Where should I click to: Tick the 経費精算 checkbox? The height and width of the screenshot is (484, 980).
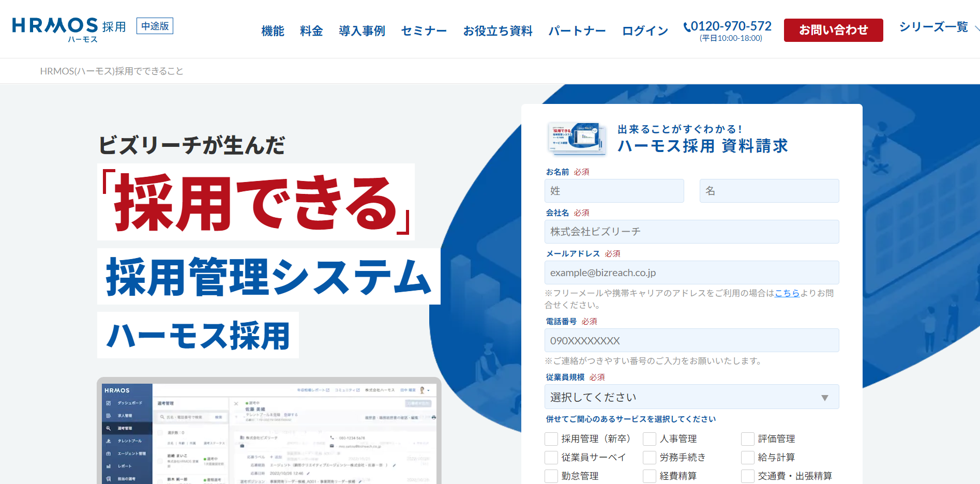(x=649, y=476)
